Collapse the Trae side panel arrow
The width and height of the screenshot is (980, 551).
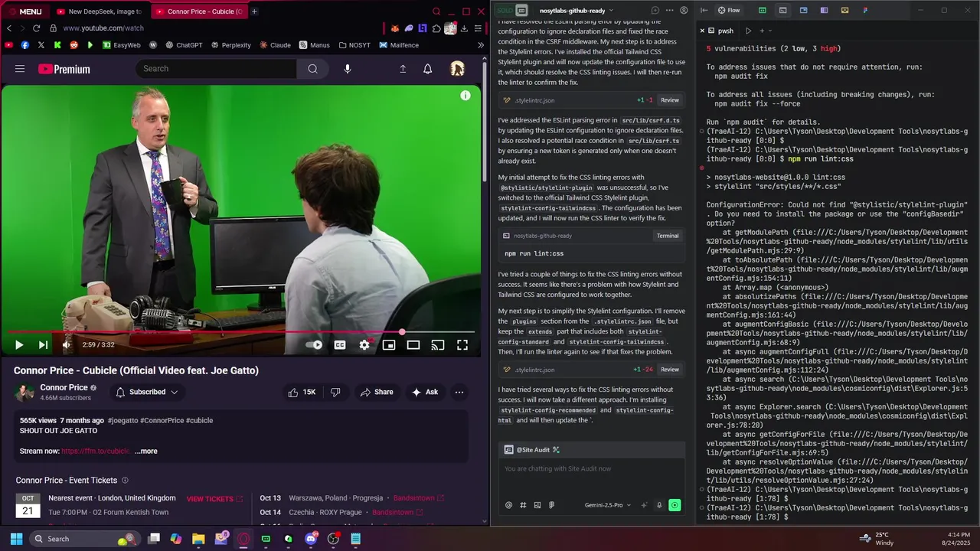point(704,11)
